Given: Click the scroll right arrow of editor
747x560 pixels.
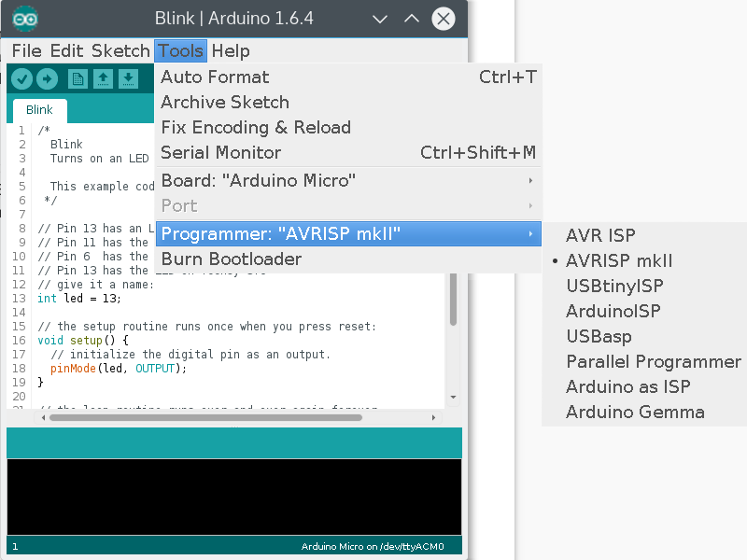Looking at the screenshot, I should coord(433,418).
